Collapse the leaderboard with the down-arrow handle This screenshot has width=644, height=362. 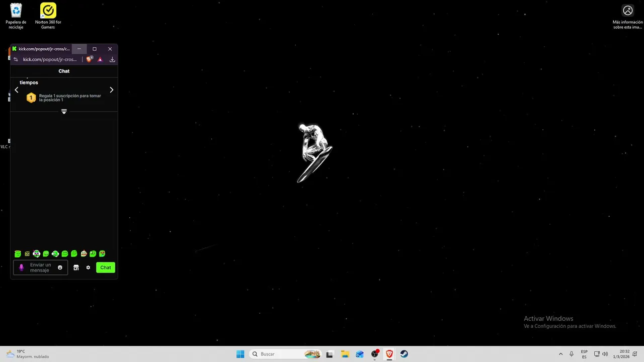point(64,112)
